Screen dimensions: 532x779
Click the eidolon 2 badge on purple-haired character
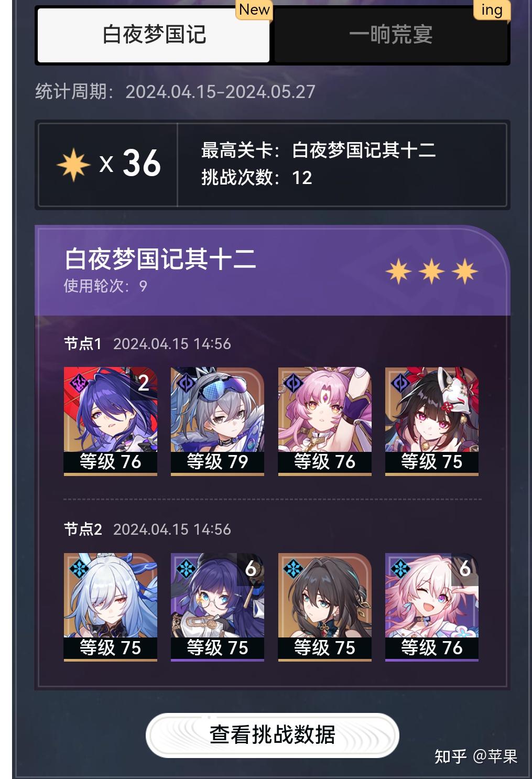pos(144,383)
